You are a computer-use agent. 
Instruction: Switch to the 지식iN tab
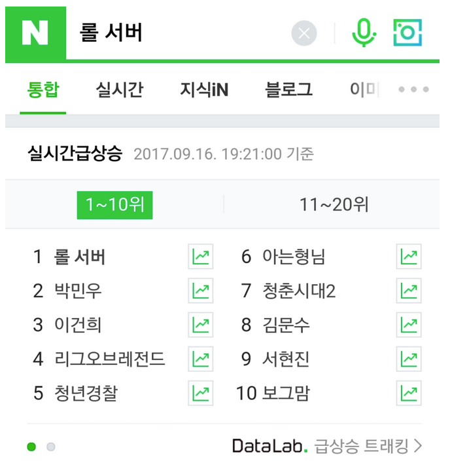pyautogui.click(x=204, y=90)
